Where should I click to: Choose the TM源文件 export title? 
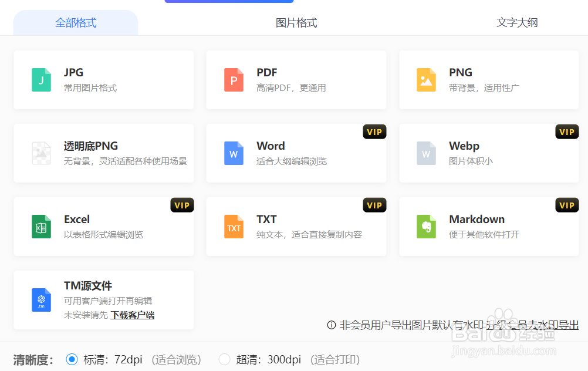[88, 286]
